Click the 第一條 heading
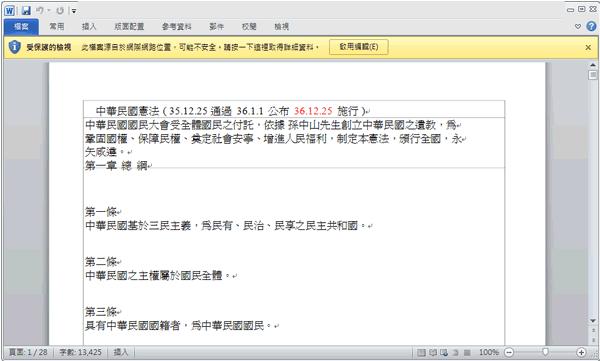The height and width of the screenshot is (361, 600). [101, 212]
